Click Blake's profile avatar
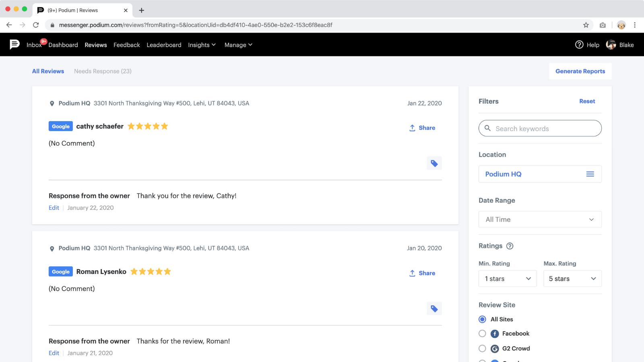 (x=611, y=45)
